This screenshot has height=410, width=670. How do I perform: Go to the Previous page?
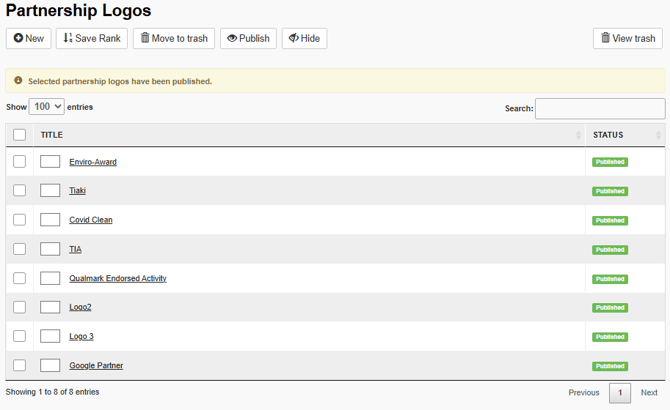tap(584, 392)
